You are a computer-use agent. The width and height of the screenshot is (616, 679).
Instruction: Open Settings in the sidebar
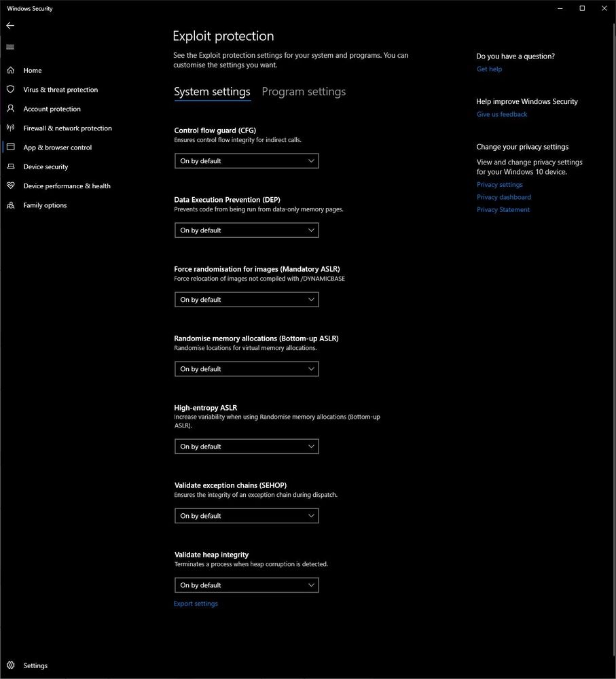point(35,665)
